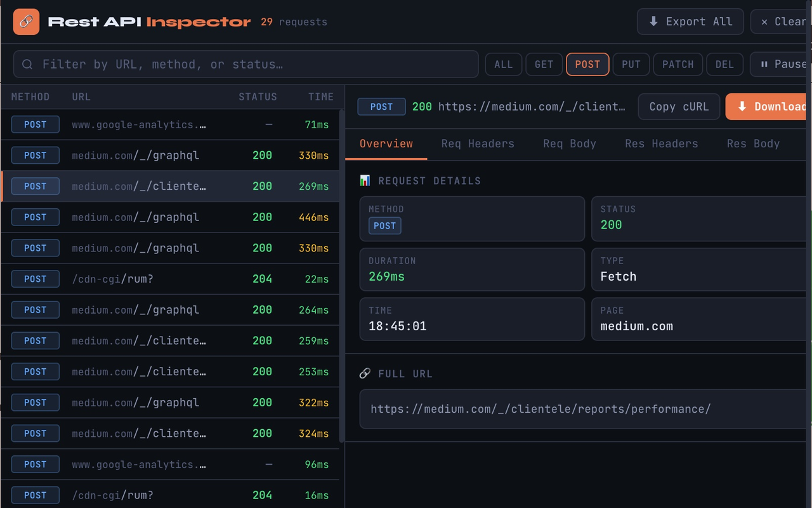Click the pause icon in the toolbar

point(764,64)
